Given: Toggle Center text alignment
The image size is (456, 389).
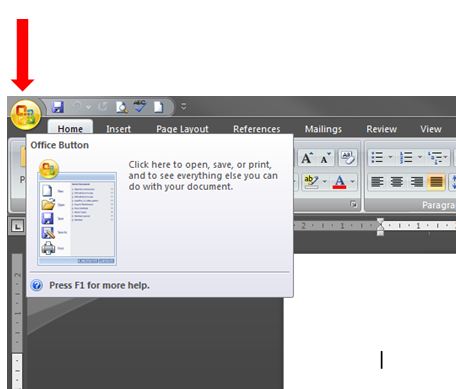Looking at the screenshot, I should (x=397, y=182).
